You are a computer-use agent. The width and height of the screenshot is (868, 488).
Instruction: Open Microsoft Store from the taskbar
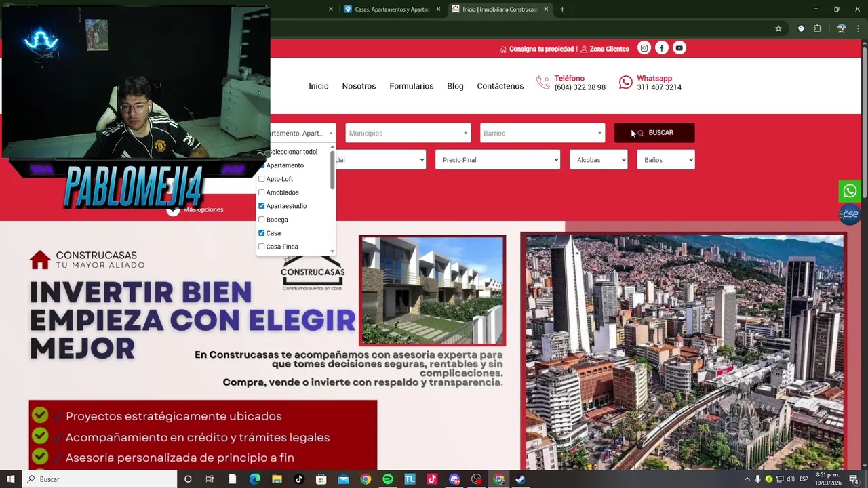point(321,479)
